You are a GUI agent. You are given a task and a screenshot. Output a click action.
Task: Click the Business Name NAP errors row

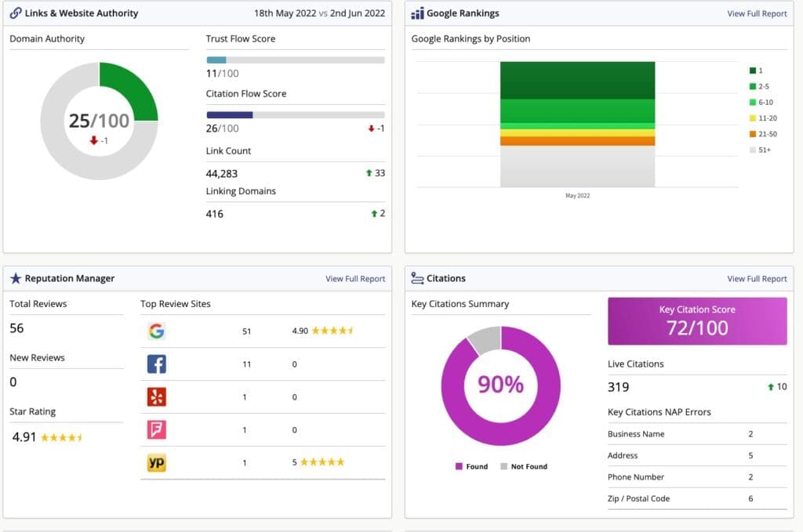[697, 434]
